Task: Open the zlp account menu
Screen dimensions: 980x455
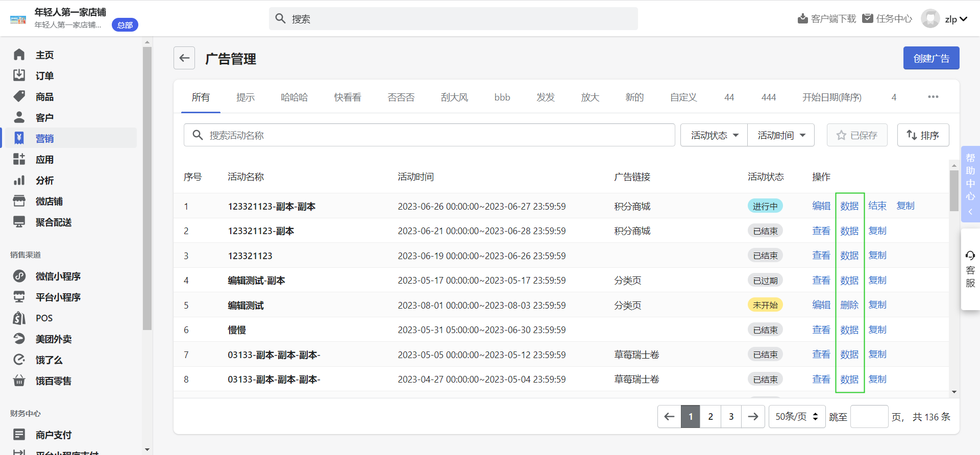Action: click(955, 19)
